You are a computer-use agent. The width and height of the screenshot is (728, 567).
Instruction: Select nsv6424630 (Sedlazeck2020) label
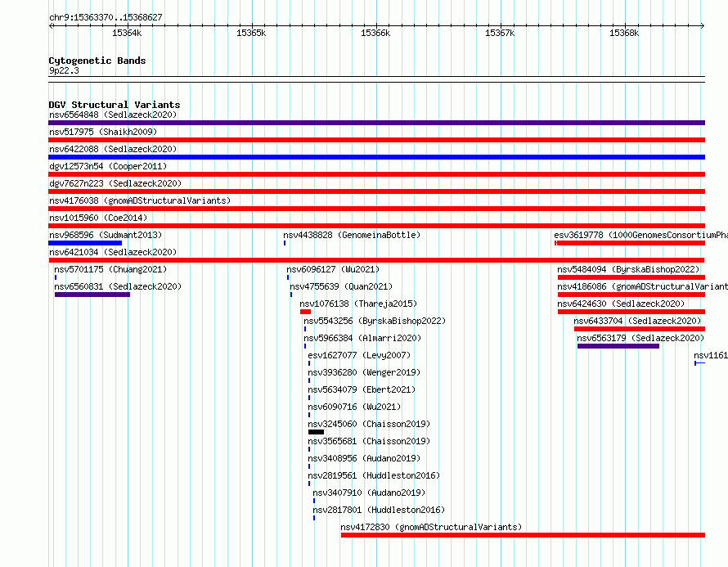[621, 304]
